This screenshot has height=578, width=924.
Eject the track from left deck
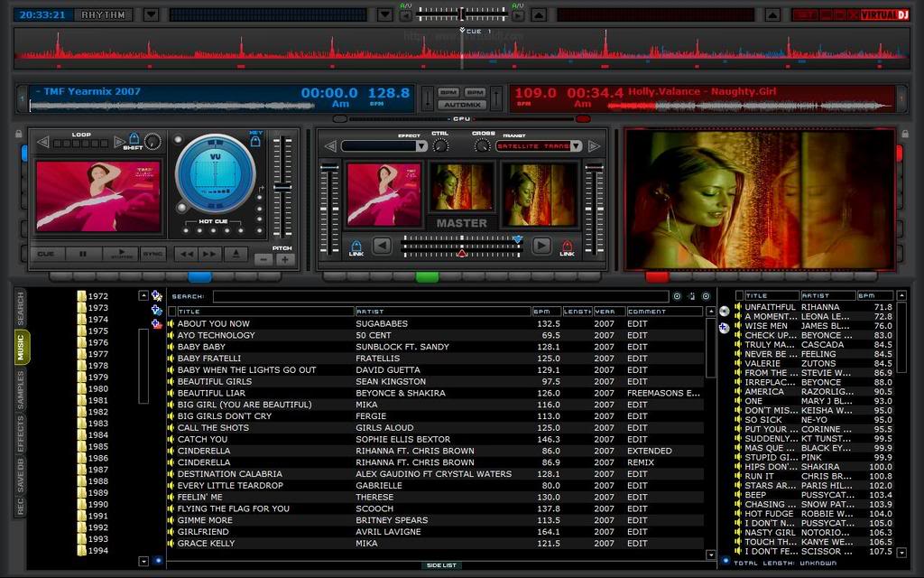[236, 254]
